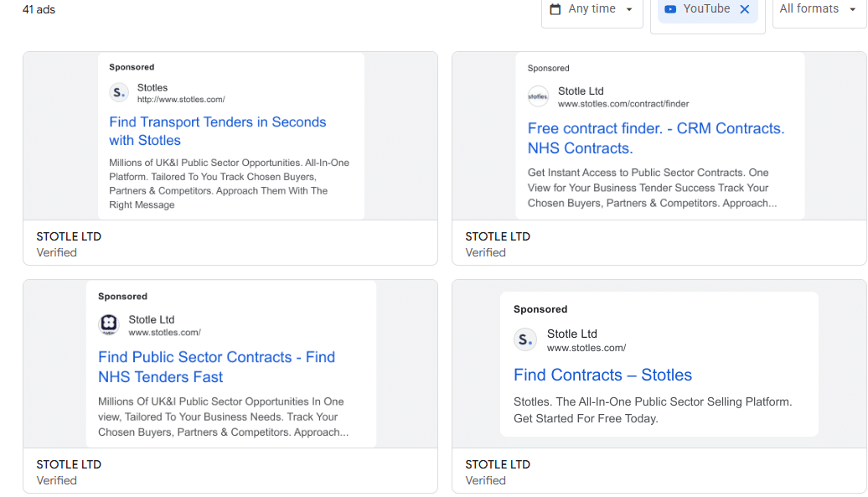Viewport: 868px width, 497px height.
Task: Expand the All formats dropdown
Action: (x=818, y=9)
